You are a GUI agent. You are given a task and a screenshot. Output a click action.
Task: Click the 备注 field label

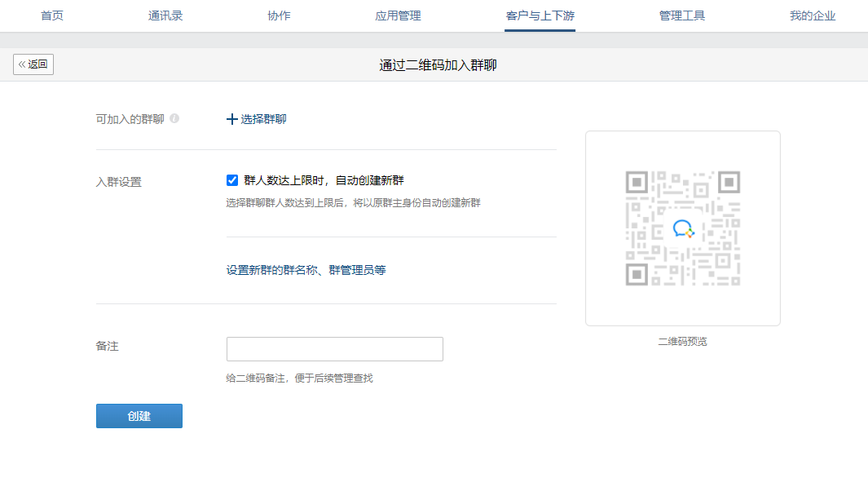coord(108,346)
